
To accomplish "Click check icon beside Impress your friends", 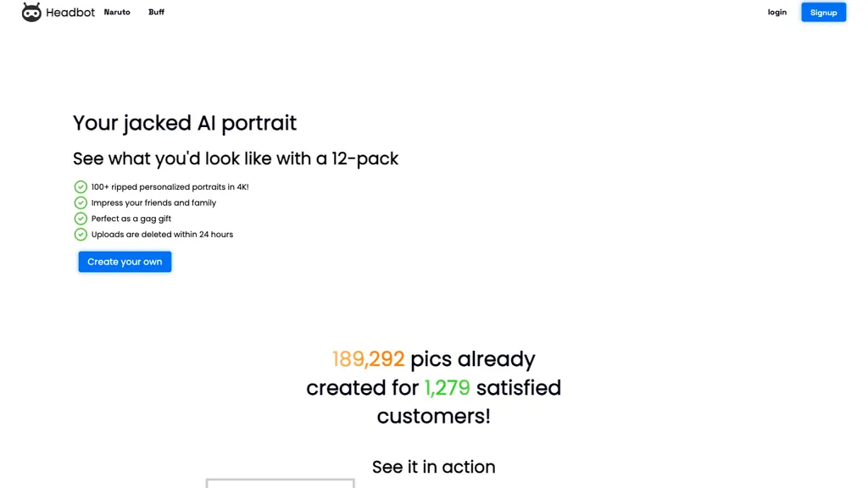I will (81, 202).
